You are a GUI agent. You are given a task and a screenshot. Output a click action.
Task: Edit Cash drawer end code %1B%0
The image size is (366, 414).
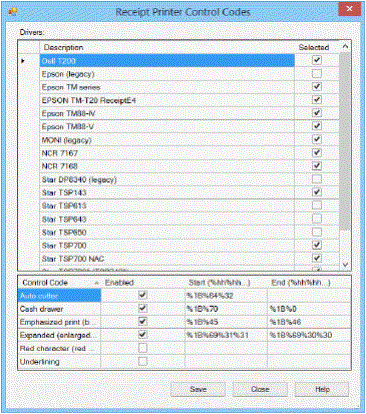309,309
